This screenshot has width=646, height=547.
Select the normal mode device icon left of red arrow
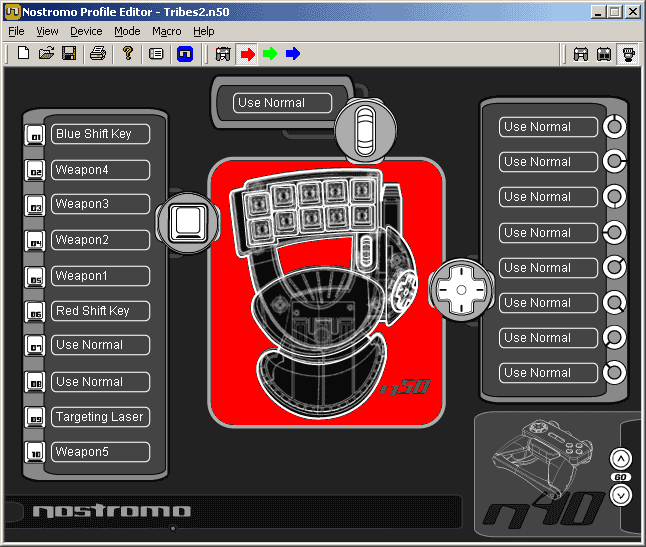[223, 54]
